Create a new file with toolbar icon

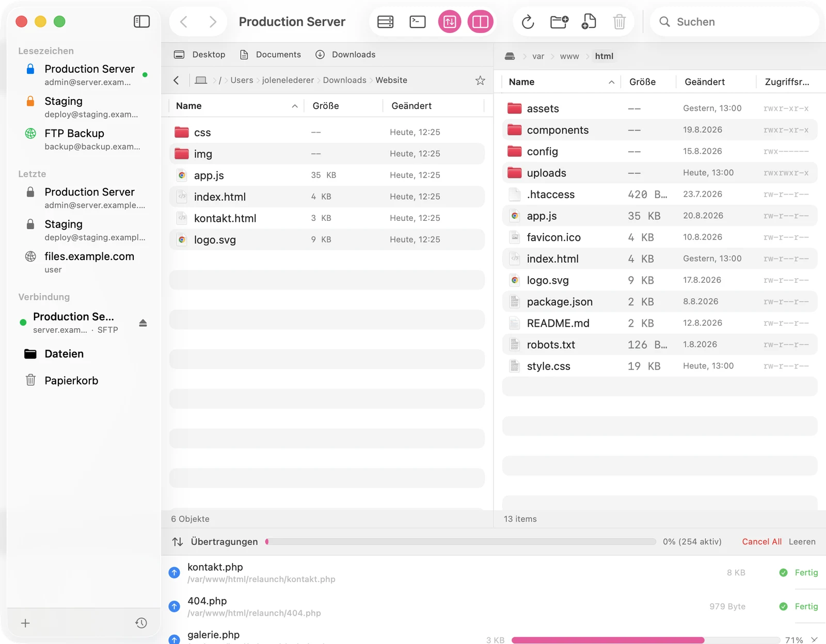(x=589, y=22)
